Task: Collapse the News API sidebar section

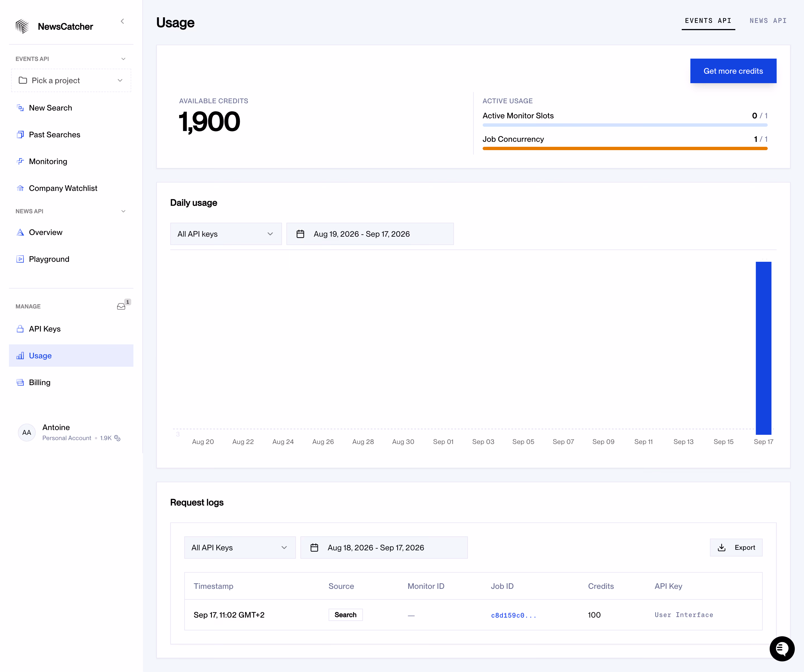Action: [123, 211]
